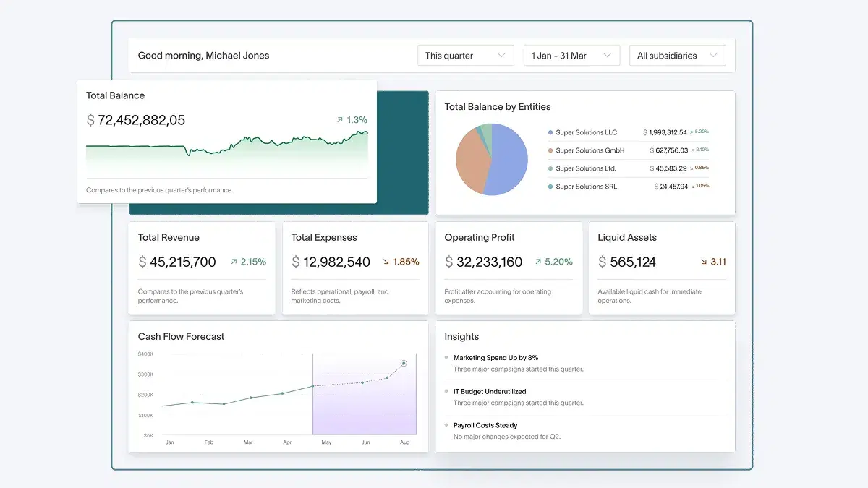Open the IT Budget Underutilized insight
This screenshot has width=868, height=488.
click(x=490, y=391)
